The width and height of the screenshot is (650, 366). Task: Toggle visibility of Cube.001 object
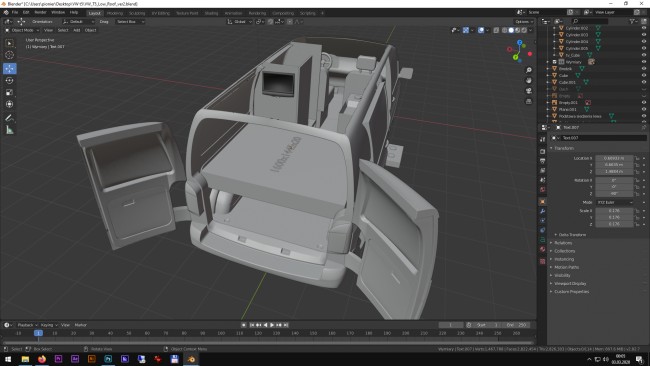coord(644,82)
